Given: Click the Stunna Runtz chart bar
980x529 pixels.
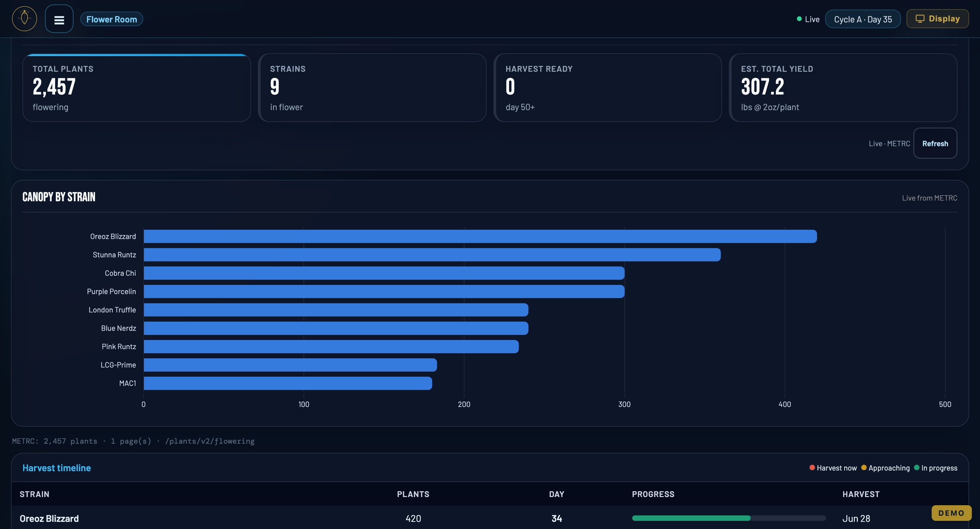Looking at the screenshot, I should pyautogui.click(x=432, y=255).
